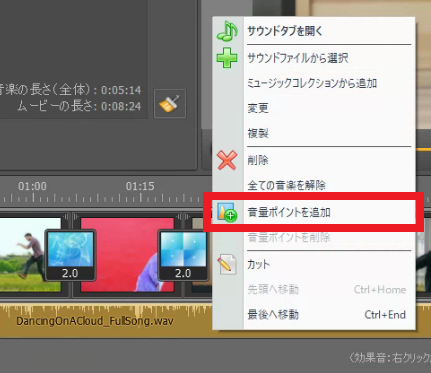Click the 01:15 mark on timeline ruler

140,186
